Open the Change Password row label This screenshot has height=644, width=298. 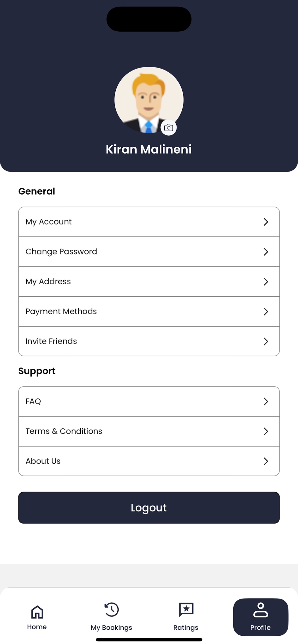[x=61, y=252]
